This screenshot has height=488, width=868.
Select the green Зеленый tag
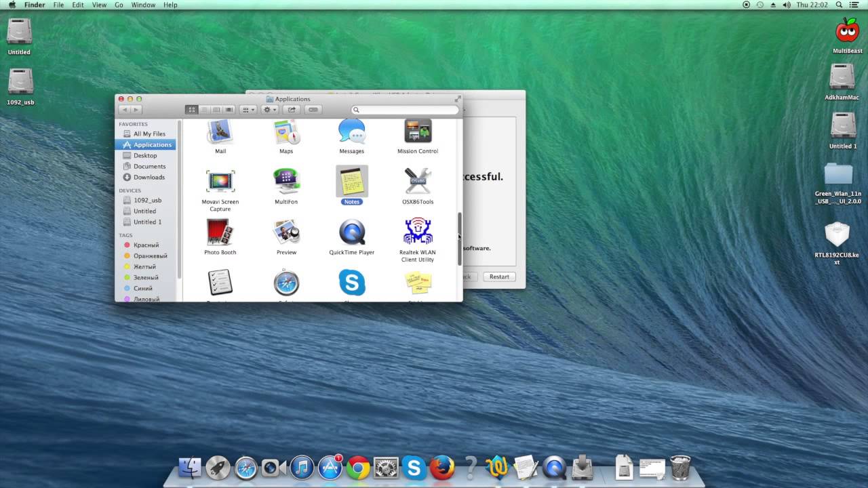146,278
